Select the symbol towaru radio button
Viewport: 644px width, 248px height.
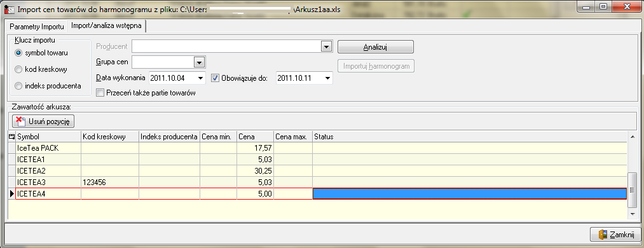click(18, 53)
